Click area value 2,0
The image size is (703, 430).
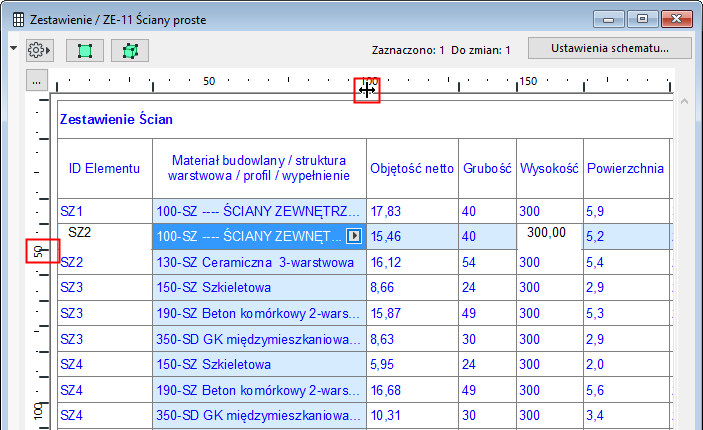pos(595,364)
